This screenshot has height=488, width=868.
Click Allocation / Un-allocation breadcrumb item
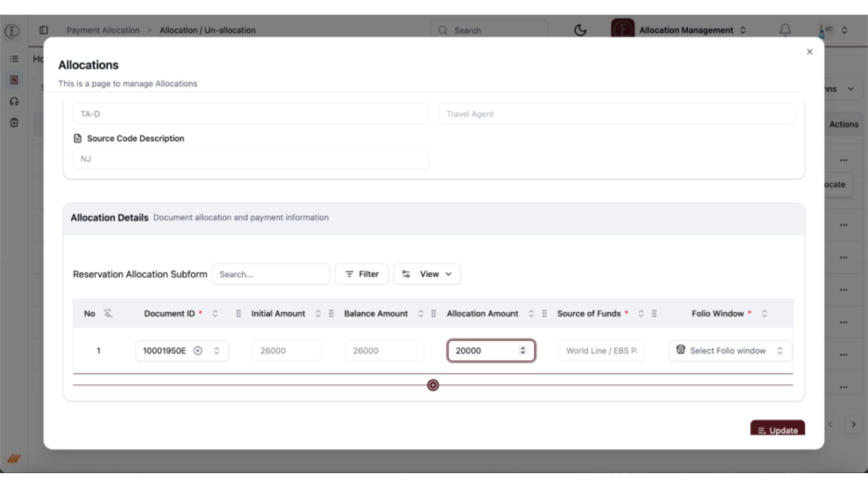[x=208, y=30]
